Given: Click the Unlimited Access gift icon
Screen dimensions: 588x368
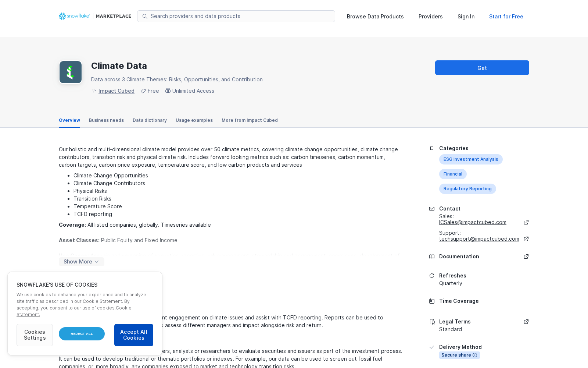Looking at the screenshot, I should (168, 91).
